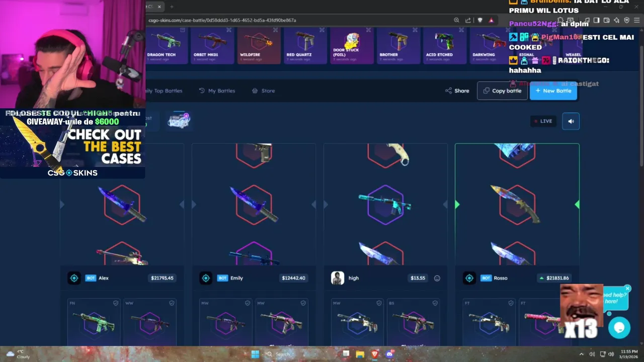
Task: Click the case icon below the tabs
Action: coord(179,120)
